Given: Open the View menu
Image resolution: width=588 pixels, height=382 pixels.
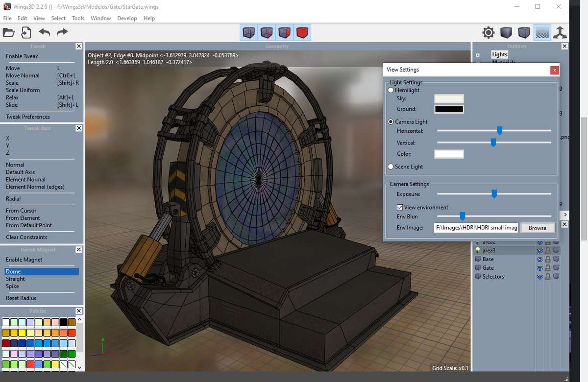Looking at the screenshot, I should pyautogui.click(x=39, y=18).
